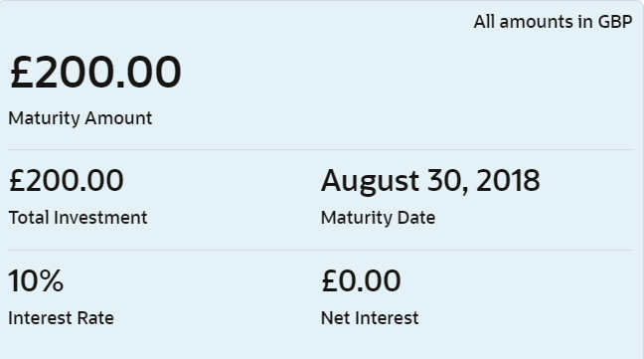The width and height of the screenshot is (644, 359).
Task: Select the Total Investment label
Action: click(78, 218)
